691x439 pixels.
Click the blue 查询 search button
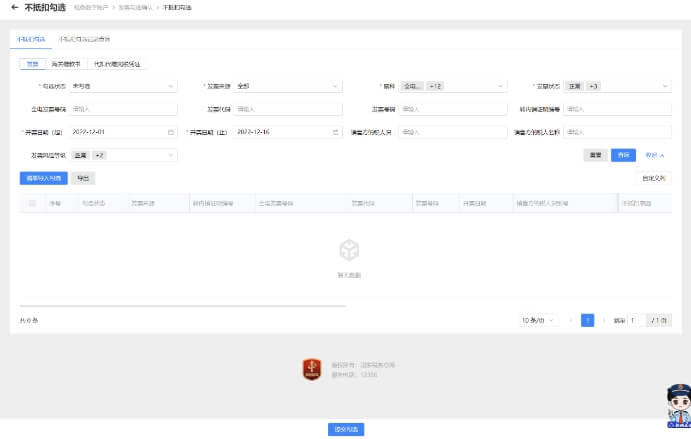pyautogui.click(x=623, y=155)
